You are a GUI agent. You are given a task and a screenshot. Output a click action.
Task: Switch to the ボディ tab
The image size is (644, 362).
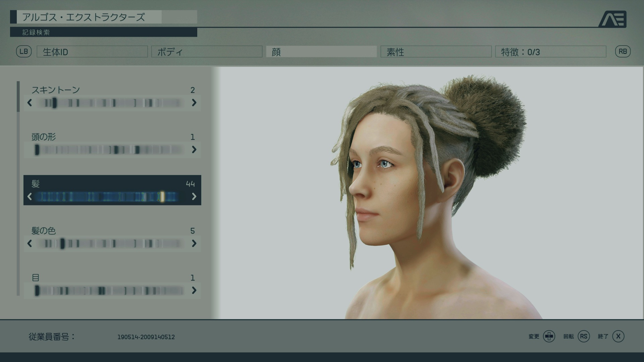pyautogui.click(x=207, y=52)
